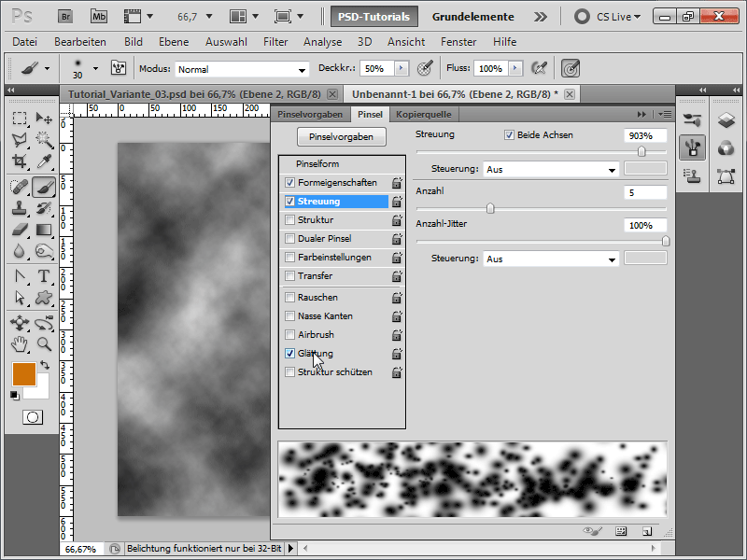Select the Zoom tool
This screenshot has height=560, width=747.
point(44,343)
